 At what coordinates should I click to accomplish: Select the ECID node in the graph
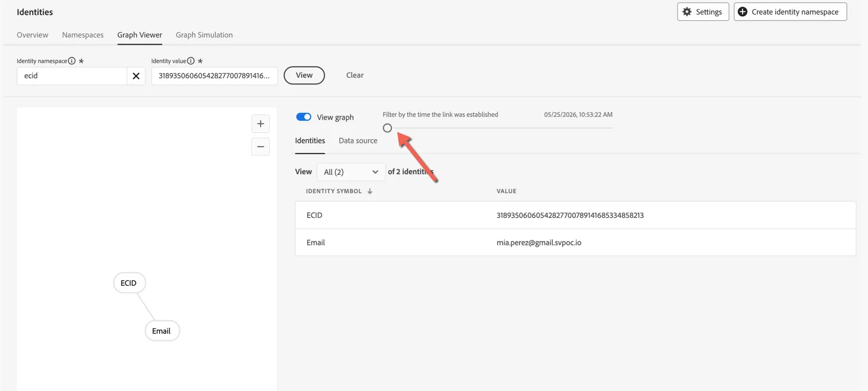[x=129, y=283]
